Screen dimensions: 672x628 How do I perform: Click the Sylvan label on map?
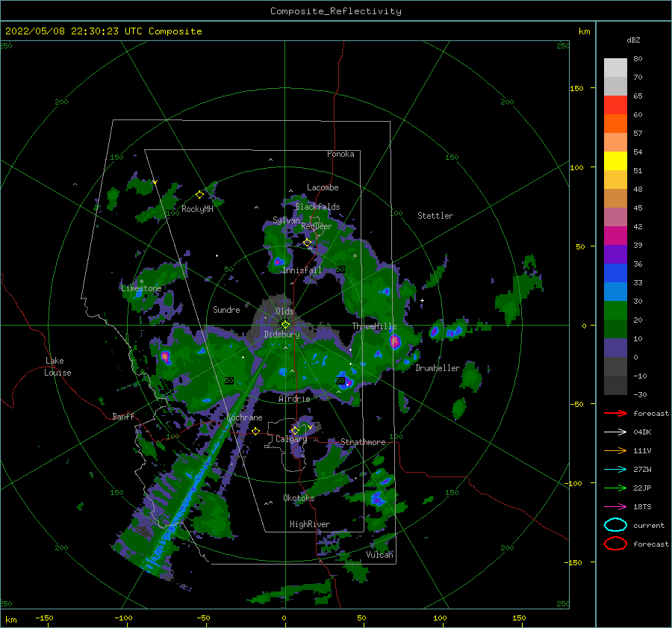pyautogui.click(x=286, y=220)
